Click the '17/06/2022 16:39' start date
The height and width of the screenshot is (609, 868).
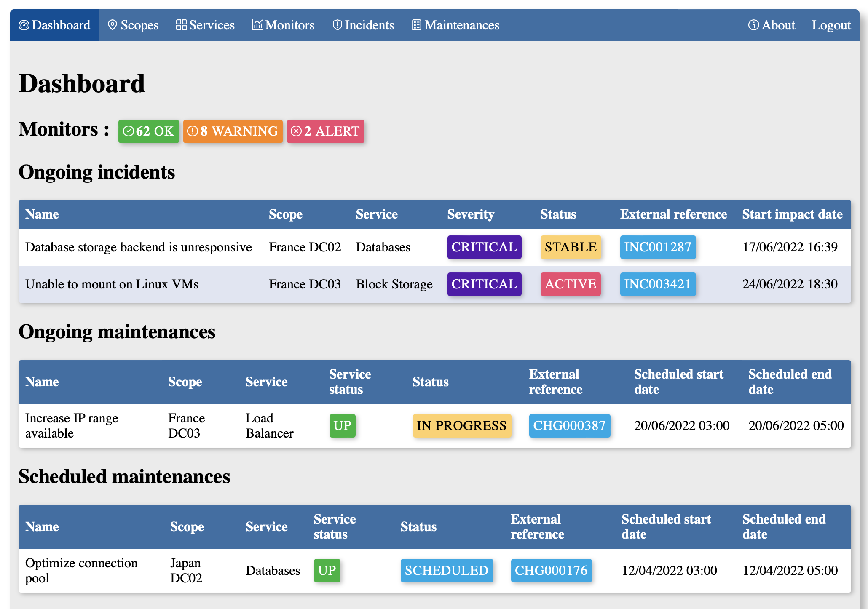click(x=790, y=247)
